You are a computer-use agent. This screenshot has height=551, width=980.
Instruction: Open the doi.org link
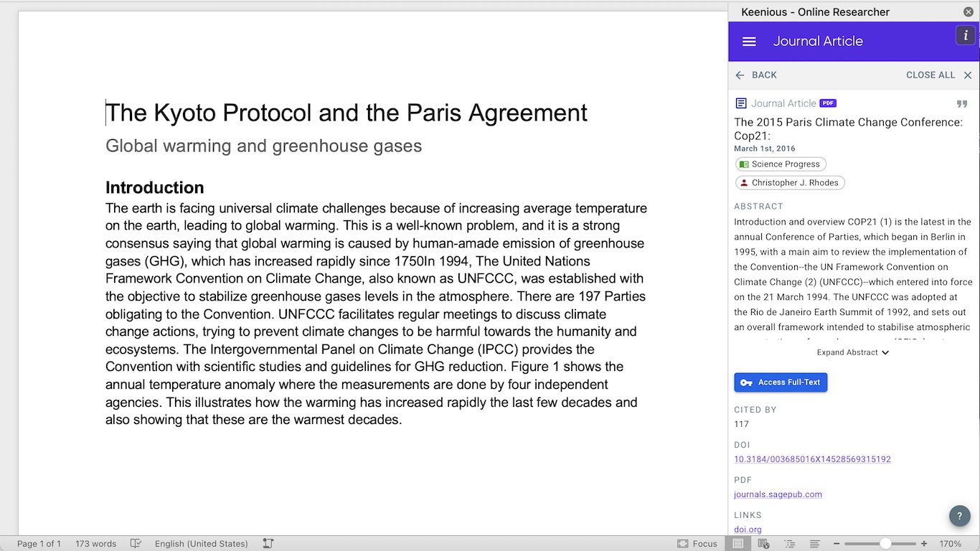coord(748,529)
